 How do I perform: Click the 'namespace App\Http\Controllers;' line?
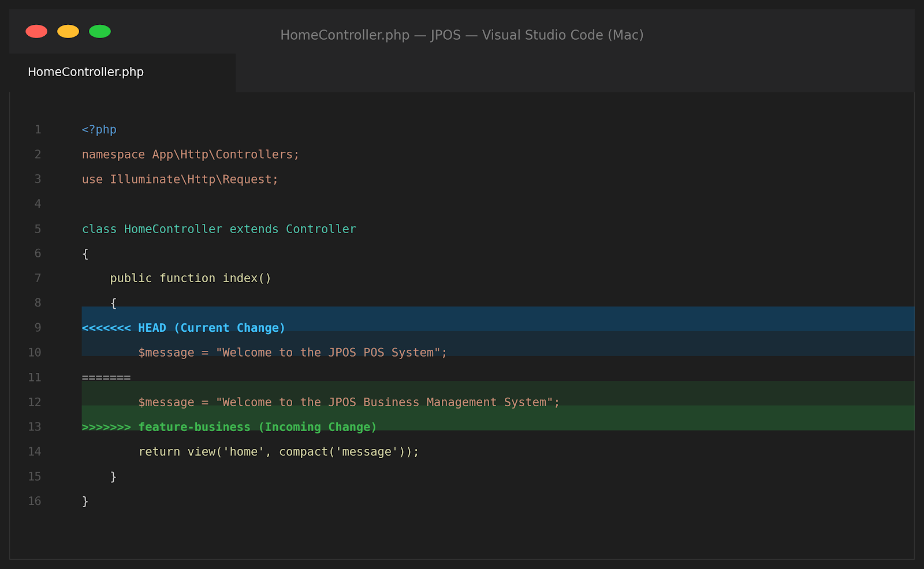coord(191,155)
